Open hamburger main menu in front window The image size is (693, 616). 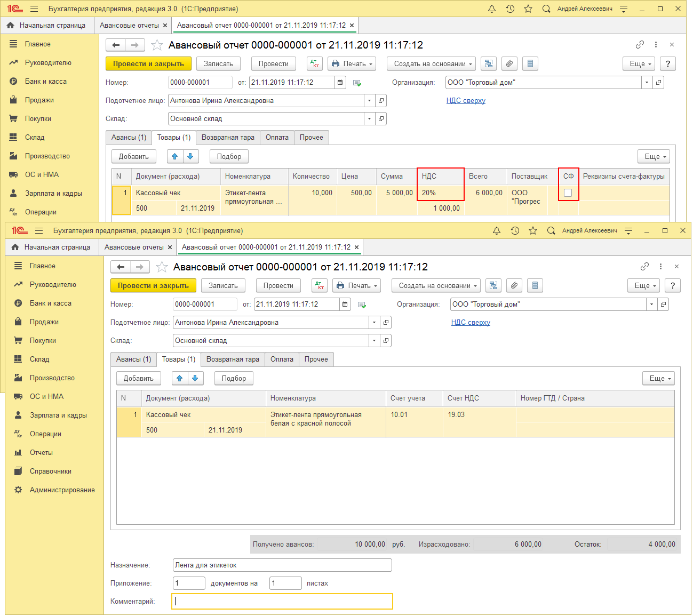(x=38, y=230)
